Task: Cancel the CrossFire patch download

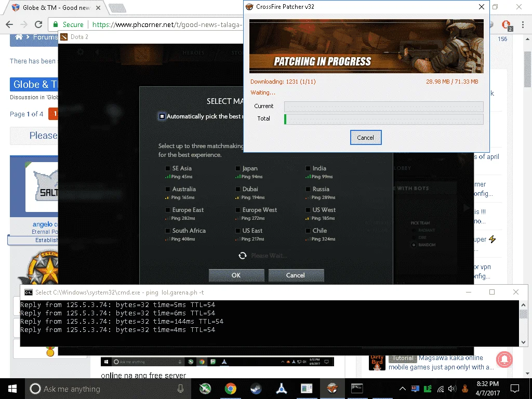Action: coord(365,137)
